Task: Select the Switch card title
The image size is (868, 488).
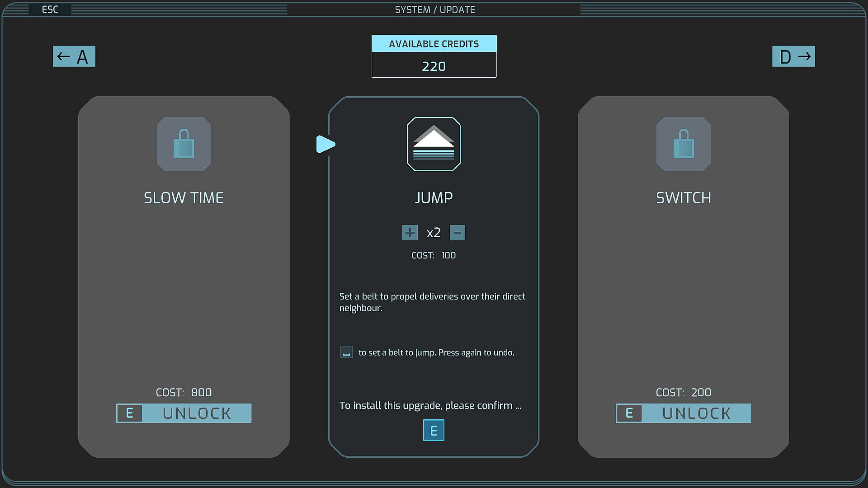Action: tap(683, 198)
